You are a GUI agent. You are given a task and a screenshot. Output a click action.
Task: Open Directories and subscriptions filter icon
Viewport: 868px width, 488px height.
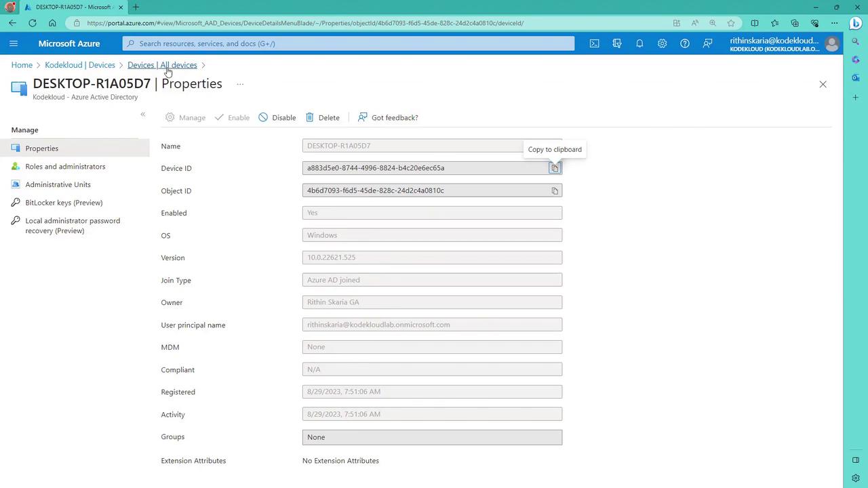[x=617, y=43]
